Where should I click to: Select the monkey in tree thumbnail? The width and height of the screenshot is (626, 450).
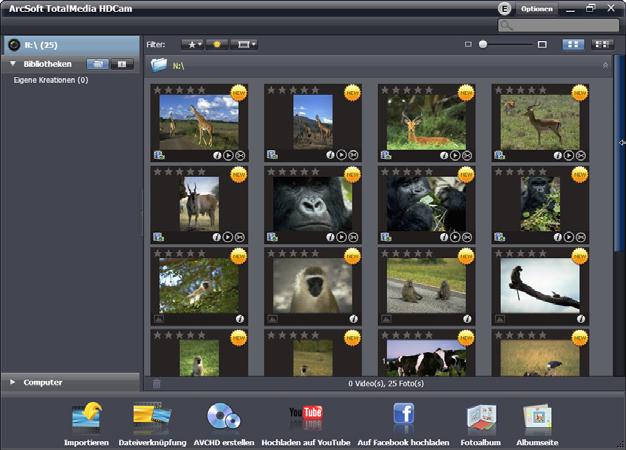click(x=199, y=285)
